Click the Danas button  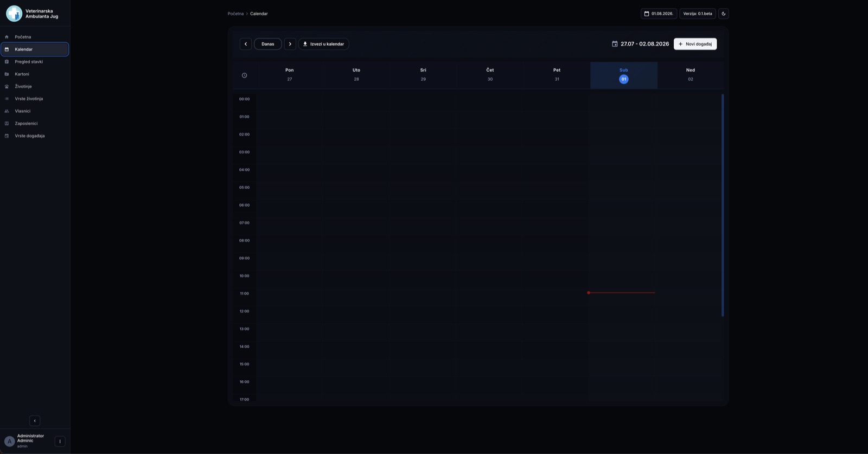click(268, 44)
